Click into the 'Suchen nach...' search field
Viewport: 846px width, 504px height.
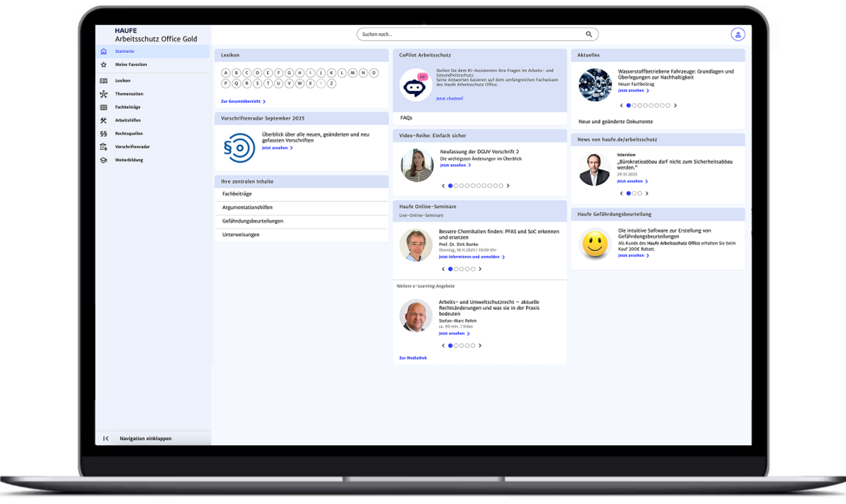click(469, 34)
